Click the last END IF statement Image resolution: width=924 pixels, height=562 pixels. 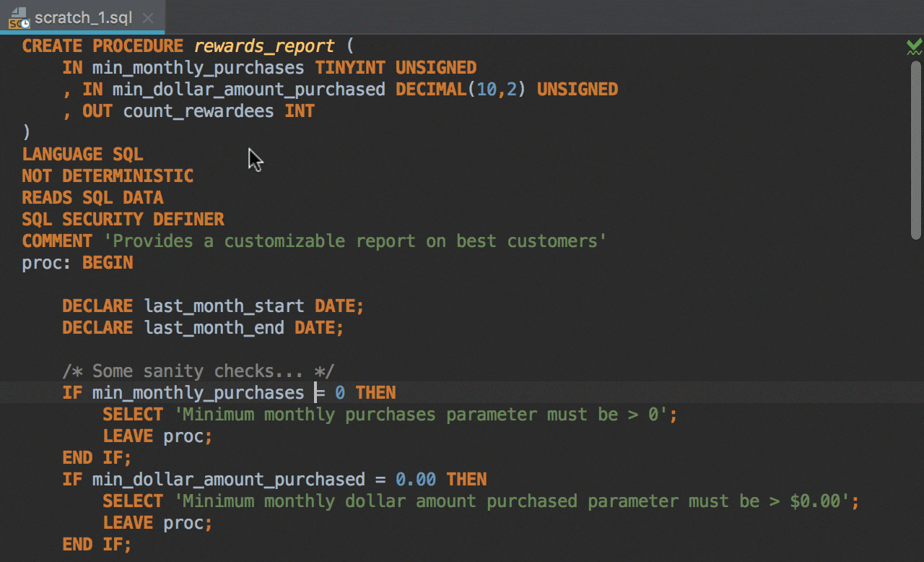coord(97,545)
